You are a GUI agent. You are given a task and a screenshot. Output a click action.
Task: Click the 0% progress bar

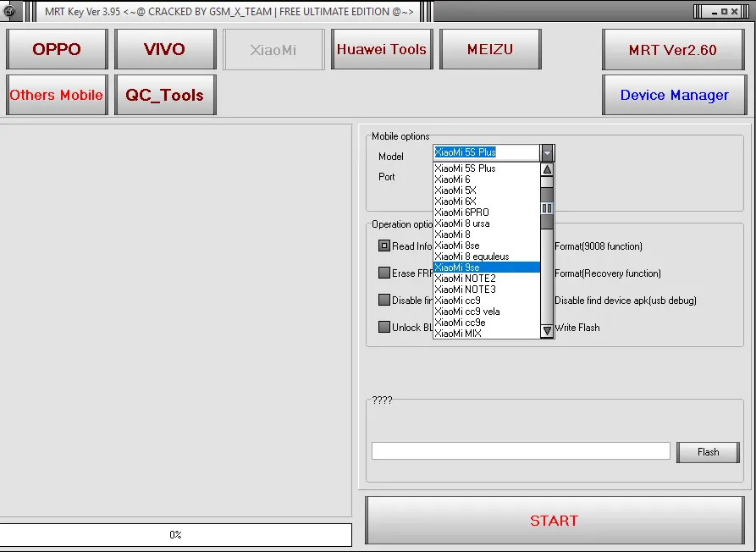175,535
